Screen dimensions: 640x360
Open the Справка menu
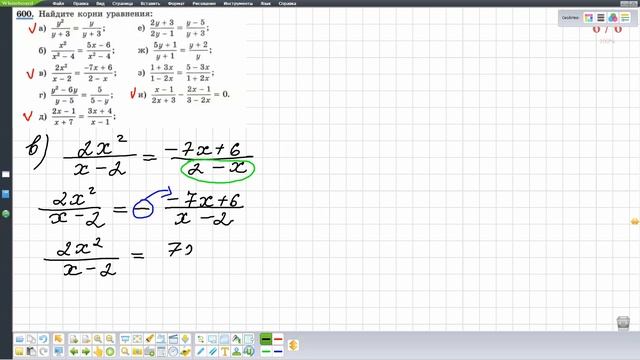287,3
